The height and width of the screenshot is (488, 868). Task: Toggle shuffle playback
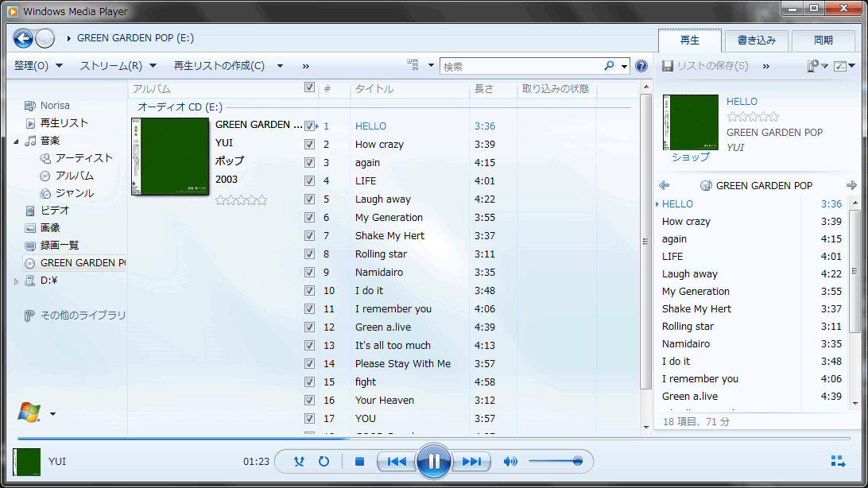coord(299,462)
